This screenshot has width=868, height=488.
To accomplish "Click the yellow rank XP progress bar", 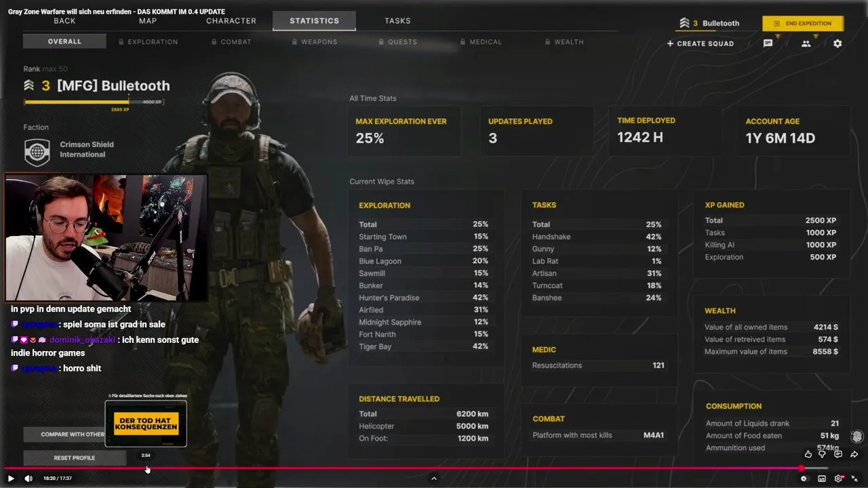I will click(94, 102).
